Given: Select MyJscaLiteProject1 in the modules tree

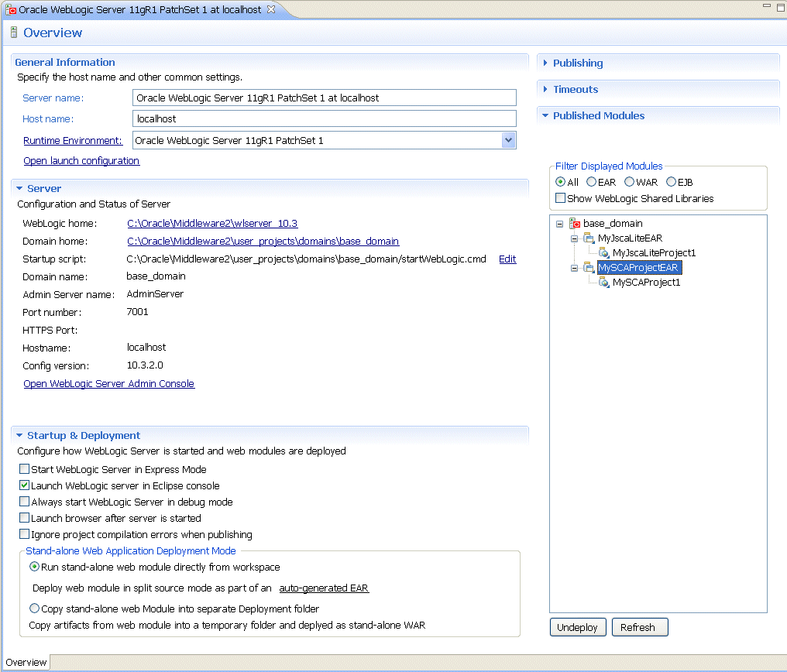Looking at the screenshot, I should point(654,252).
